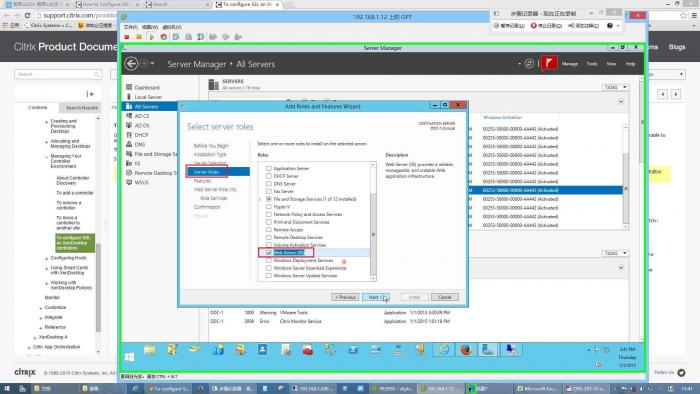Expand Configuring Hosts in Citrix tree
The image size is (700, 394).
[x=46, y=258]
